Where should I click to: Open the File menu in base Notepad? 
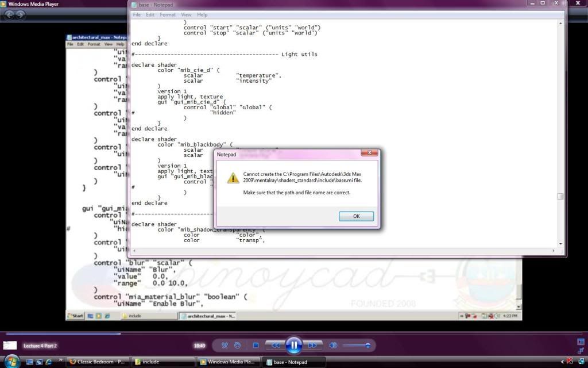point(137,14)
